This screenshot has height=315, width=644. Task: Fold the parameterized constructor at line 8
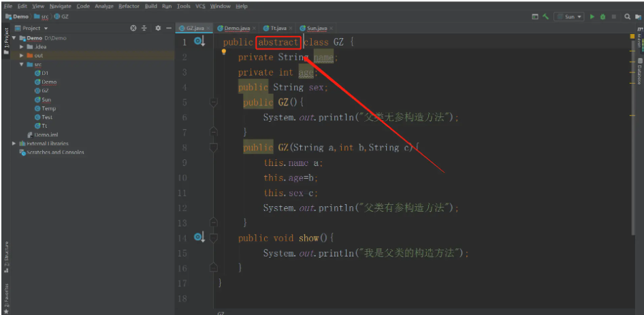[x=213, y=147]
